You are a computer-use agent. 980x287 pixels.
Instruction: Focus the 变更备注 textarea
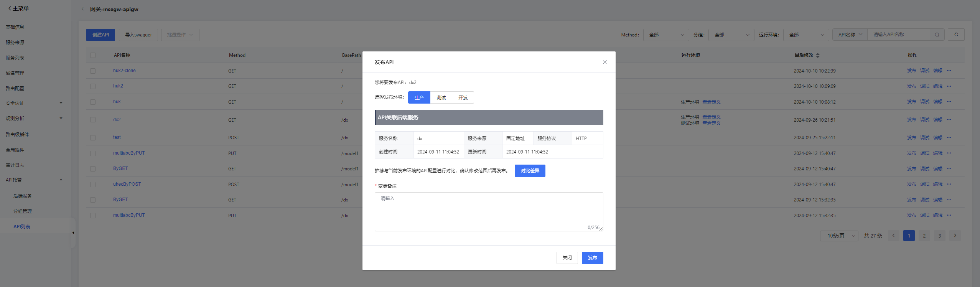(x=489, y=212)
